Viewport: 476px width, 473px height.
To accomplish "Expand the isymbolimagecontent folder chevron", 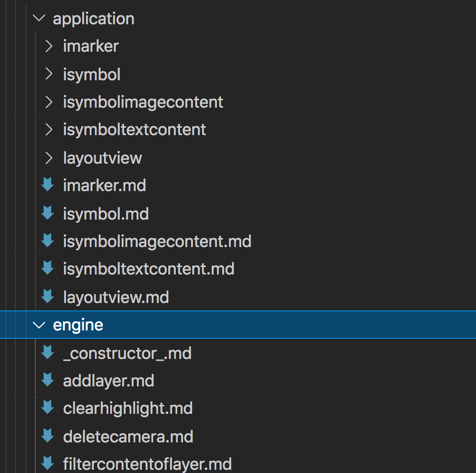I will pos(49,102).
